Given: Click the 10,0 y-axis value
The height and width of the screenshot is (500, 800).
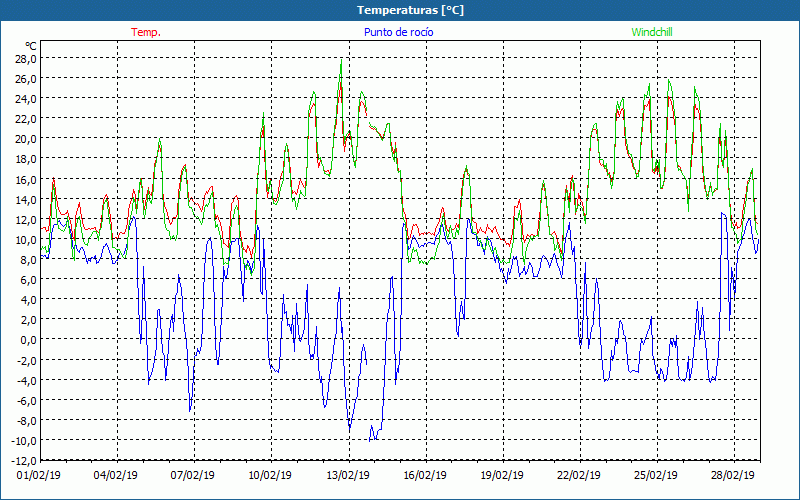Looking at the screenshot, I should pos(26,239).
